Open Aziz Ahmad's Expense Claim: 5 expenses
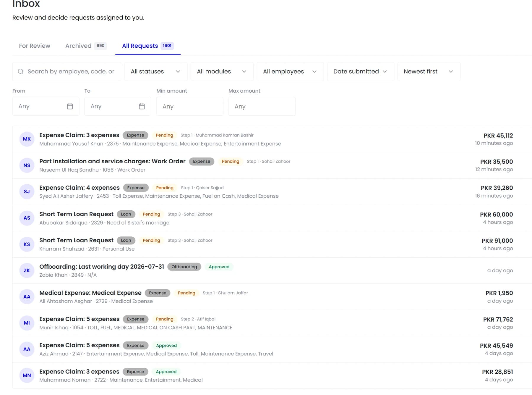Screen dimensions: 532x395 (80, 345)
